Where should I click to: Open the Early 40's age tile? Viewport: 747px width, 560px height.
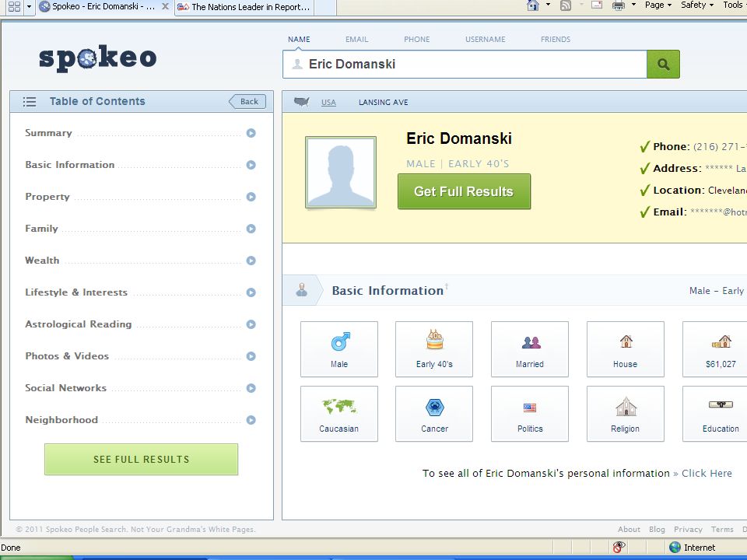[x=434, y=349]
